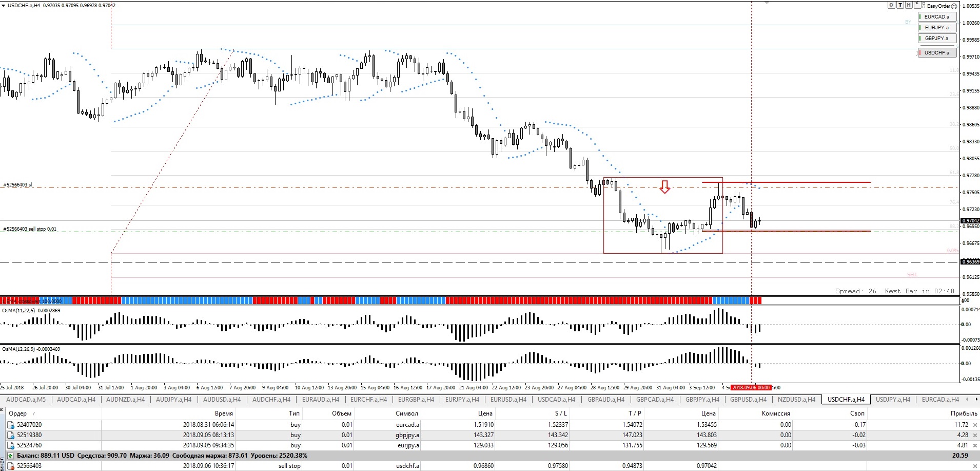Viewport: 980px width, 471px height.
Task: Open the AUDCAD.a,M5 chart tab
Action: (26, 399)
